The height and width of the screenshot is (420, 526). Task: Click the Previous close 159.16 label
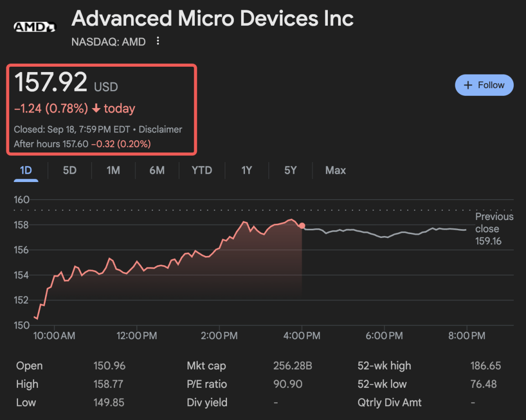coord(494,229)
